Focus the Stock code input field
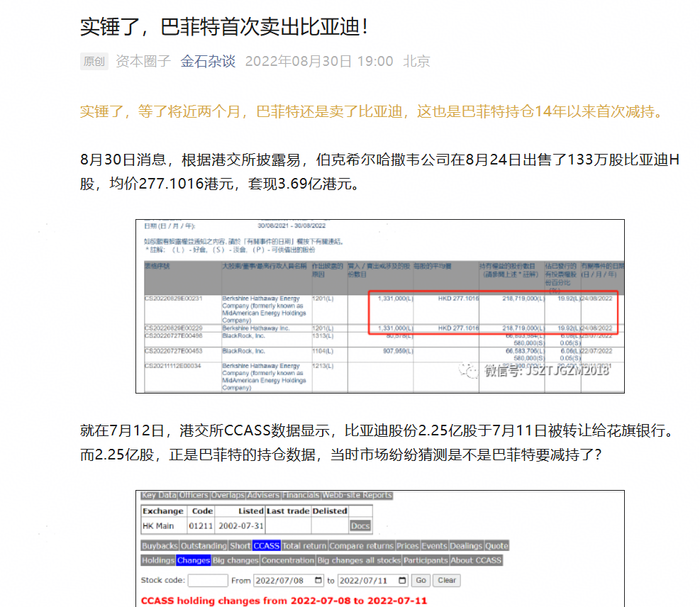The image size is (700, 607). coord(208,580)
